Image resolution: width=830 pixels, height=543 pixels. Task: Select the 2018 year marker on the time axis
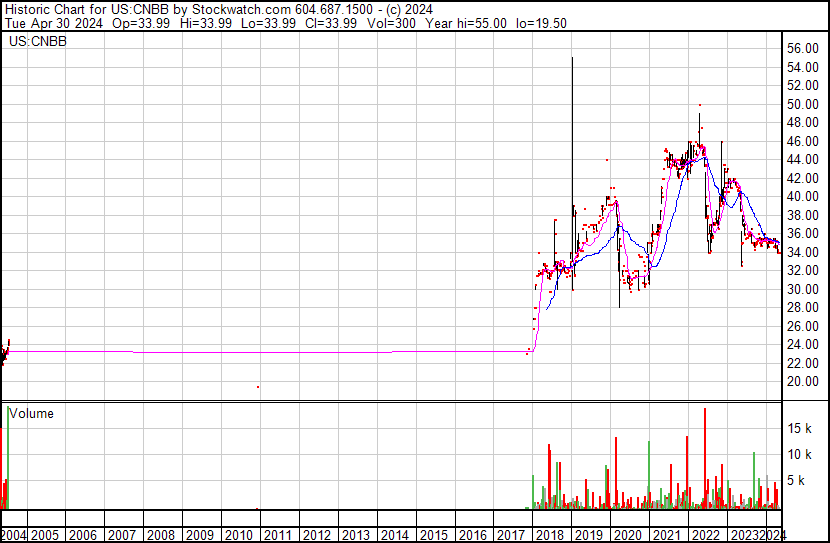[x=550, y=535]
